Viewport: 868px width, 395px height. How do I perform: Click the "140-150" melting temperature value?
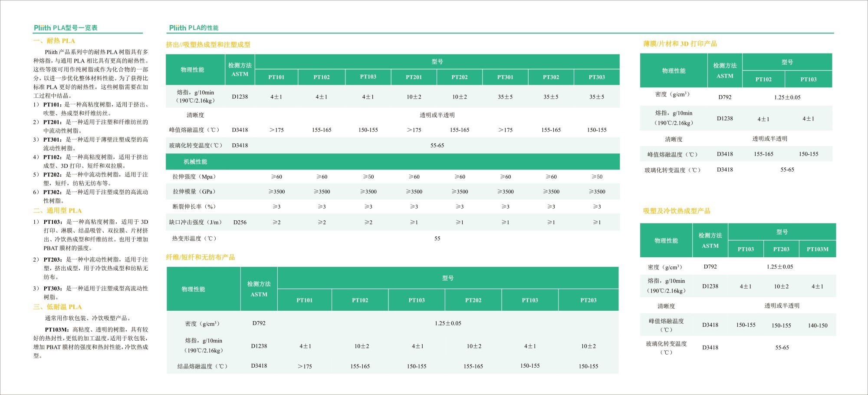coord(818,325)
